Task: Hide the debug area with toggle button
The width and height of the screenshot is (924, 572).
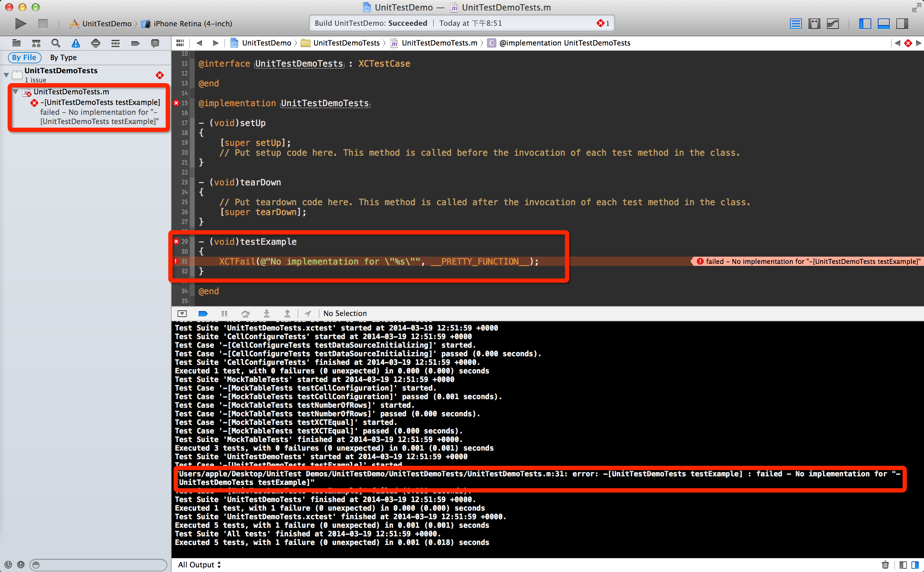Action: (x=182, y=314)
